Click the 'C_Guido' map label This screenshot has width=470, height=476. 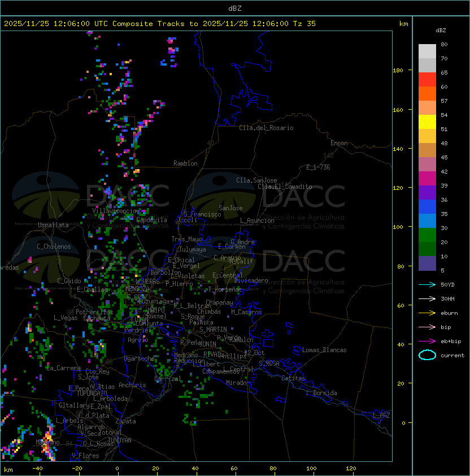69,281
